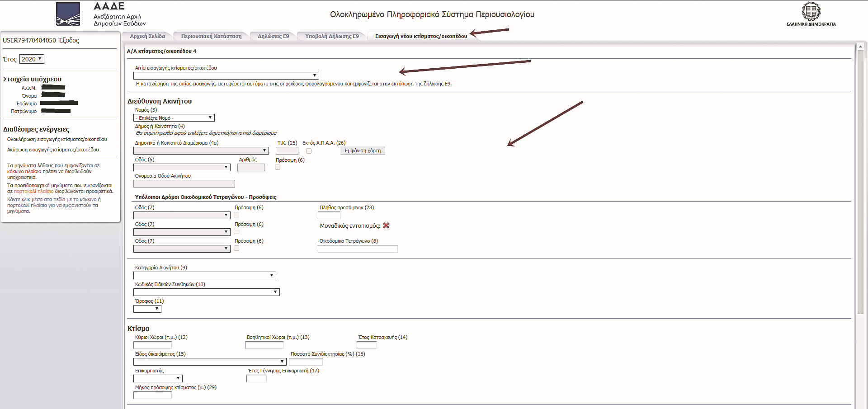Click Ακύρωση εισαγωγής κτίσματος/οικοπέδου link
The image size is (868, 409).
(53, 150)
